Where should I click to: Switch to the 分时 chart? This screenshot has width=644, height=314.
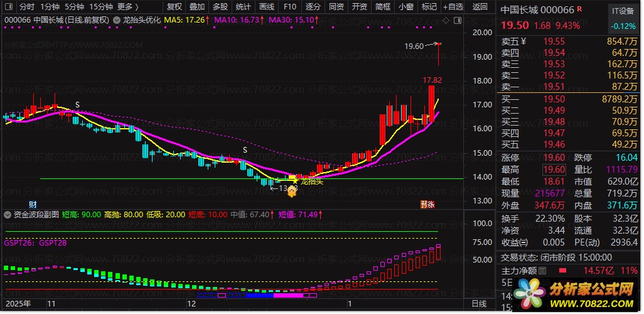(27, 6)
